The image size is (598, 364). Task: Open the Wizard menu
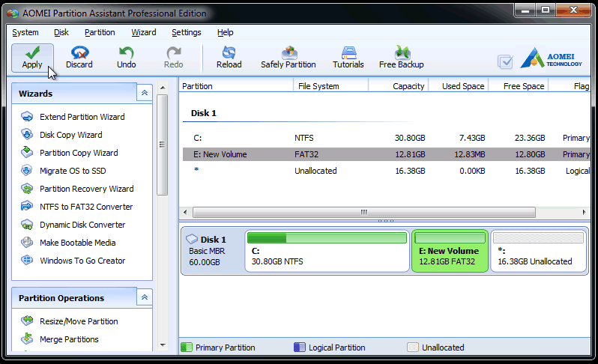tap(144, 32)
